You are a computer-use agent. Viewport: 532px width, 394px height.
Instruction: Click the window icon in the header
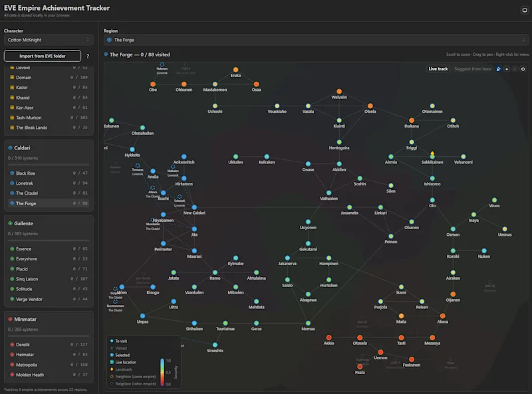[x=525, y=10]
